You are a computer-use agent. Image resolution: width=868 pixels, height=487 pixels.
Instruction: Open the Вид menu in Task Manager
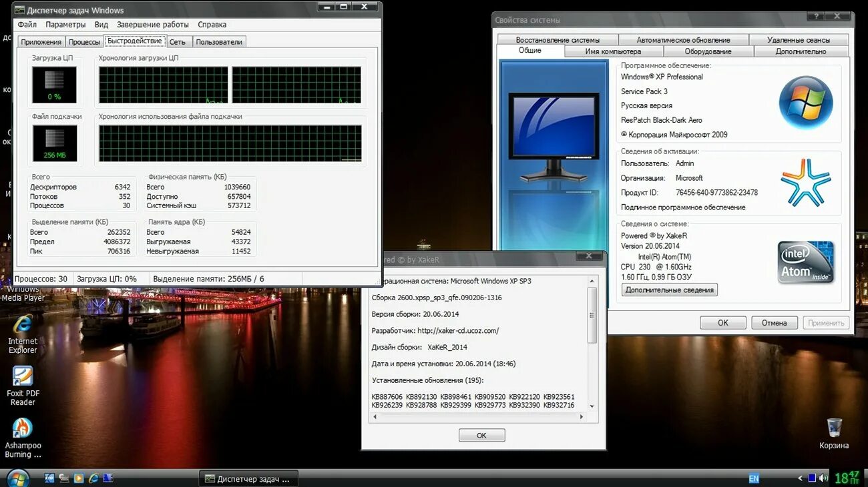click(x=101, y=25)
